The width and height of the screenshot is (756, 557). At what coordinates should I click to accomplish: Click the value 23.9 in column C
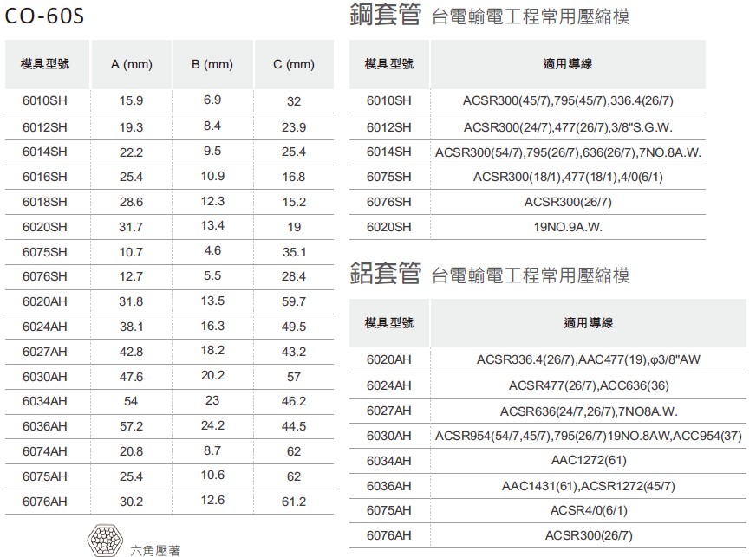click(x=294, y=127)
